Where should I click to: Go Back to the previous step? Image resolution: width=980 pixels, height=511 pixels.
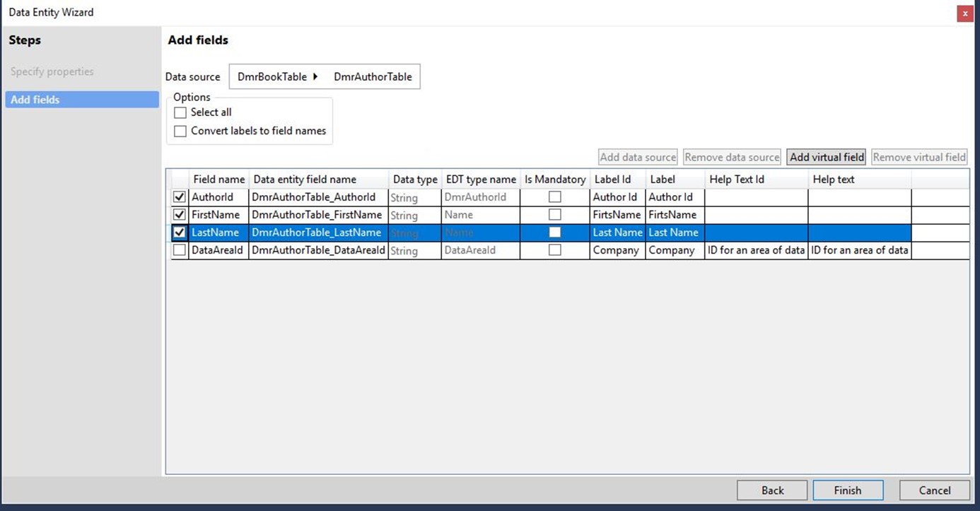pos(772,491)
